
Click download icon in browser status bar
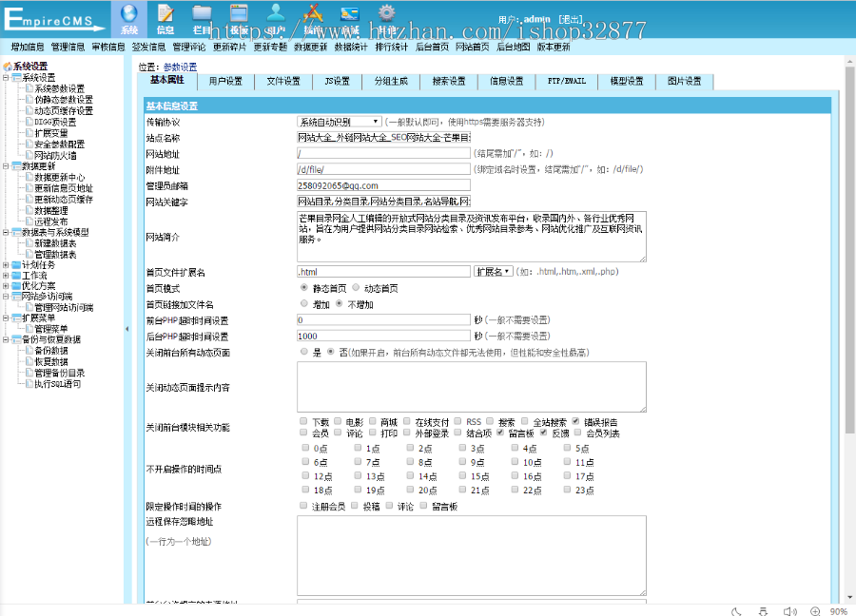pos(763,611)
